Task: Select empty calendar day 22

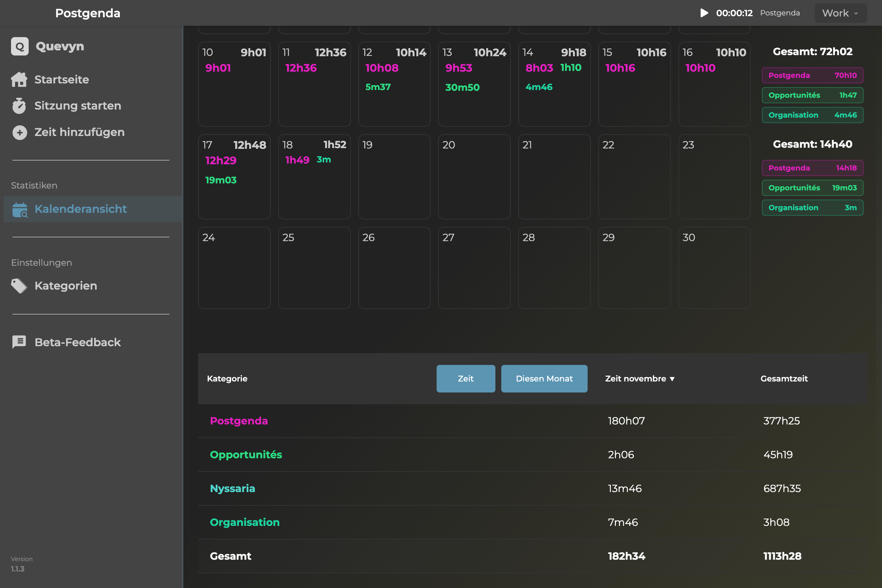Action: click(634, 177)
